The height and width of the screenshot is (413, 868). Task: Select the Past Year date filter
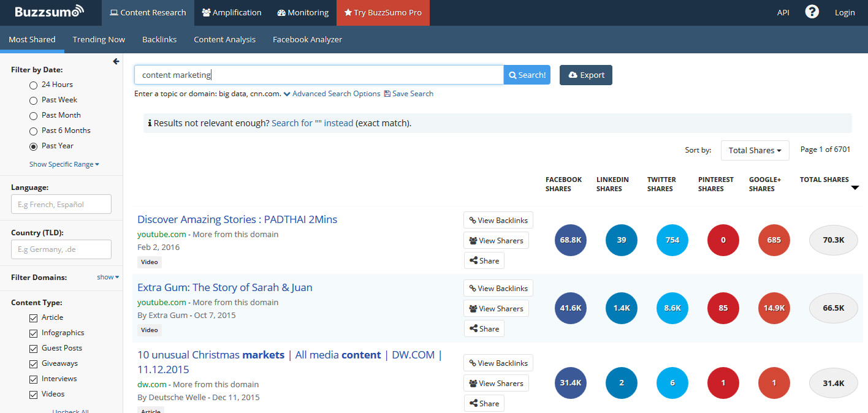[x=34, y=146]
